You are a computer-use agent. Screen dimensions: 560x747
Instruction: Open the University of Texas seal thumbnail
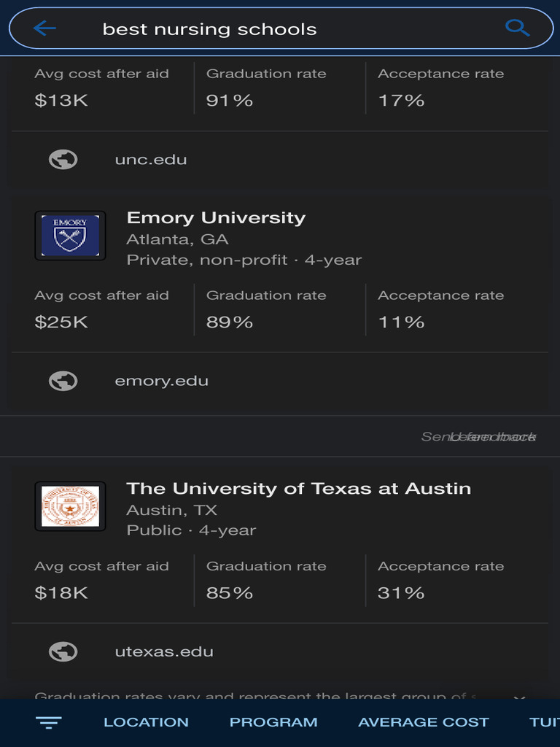(70, 506)
